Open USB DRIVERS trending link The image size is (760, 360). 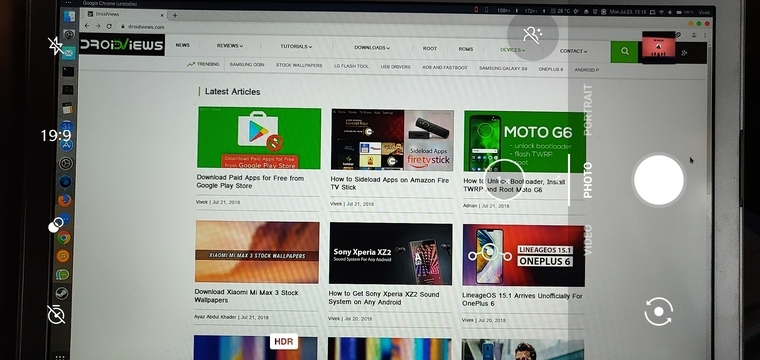click(x=395, y=67)
